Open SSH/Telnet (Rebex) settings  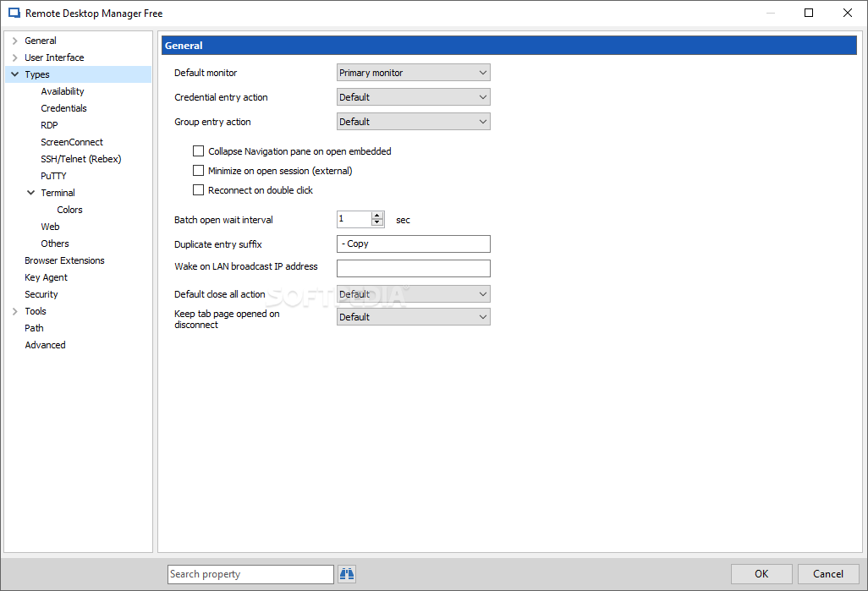click(81, 159)
